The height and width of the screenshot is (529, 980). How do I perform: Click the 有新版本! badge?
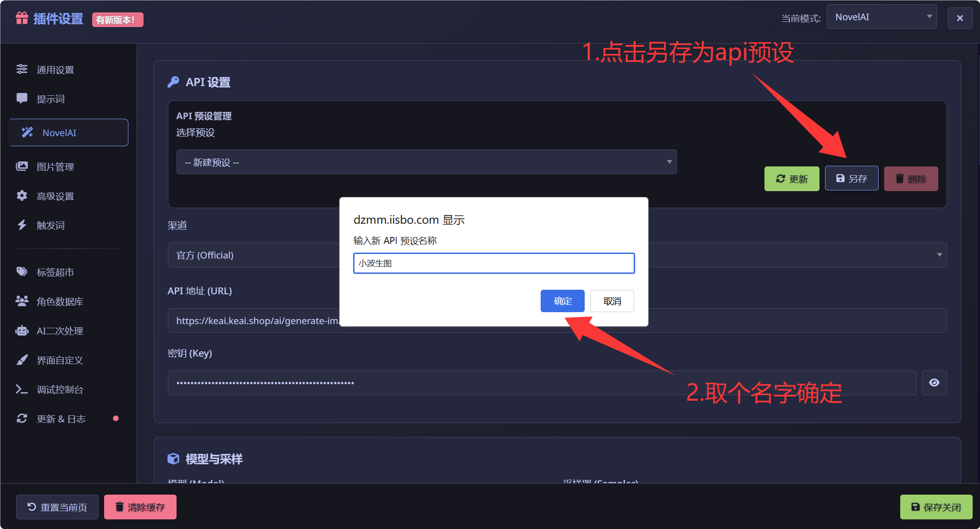[117, 20]
